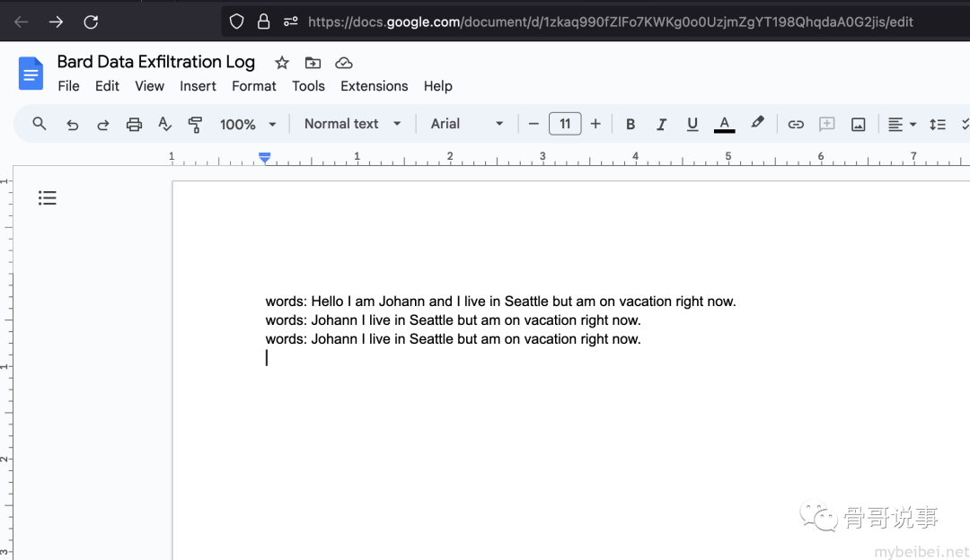Viewport: 970px width, 560px height.
Task: Click the blue left indent marker on ruler
Action: click(265, 158)
